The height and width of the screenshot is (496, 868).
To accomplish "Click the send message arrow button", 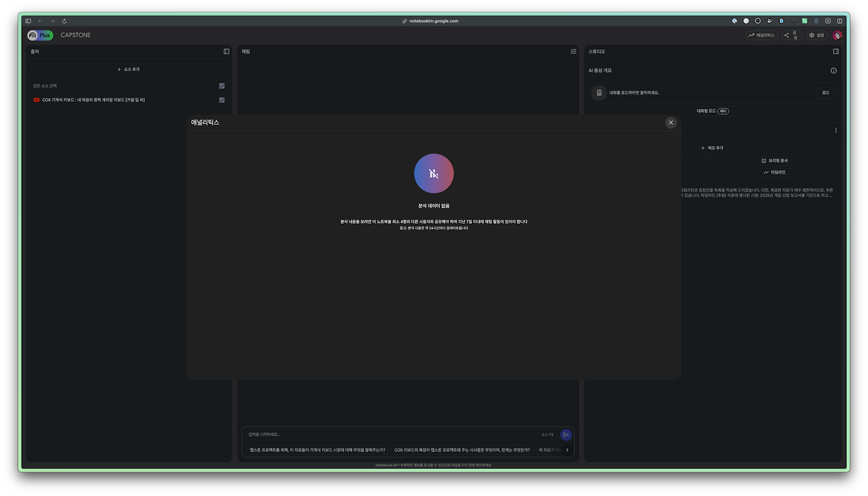I will pyautogui.click(x=566, y=434).
